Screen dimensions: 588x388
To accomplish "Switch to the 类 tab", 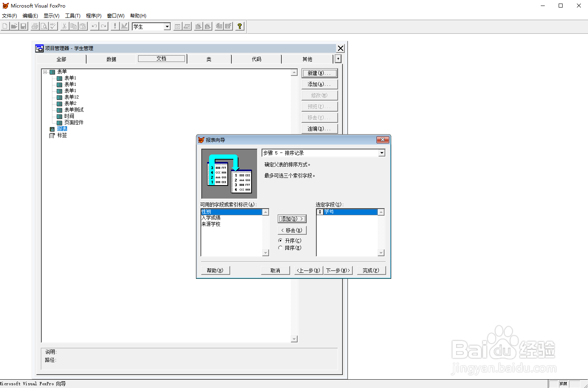I will tap(209, 59).
